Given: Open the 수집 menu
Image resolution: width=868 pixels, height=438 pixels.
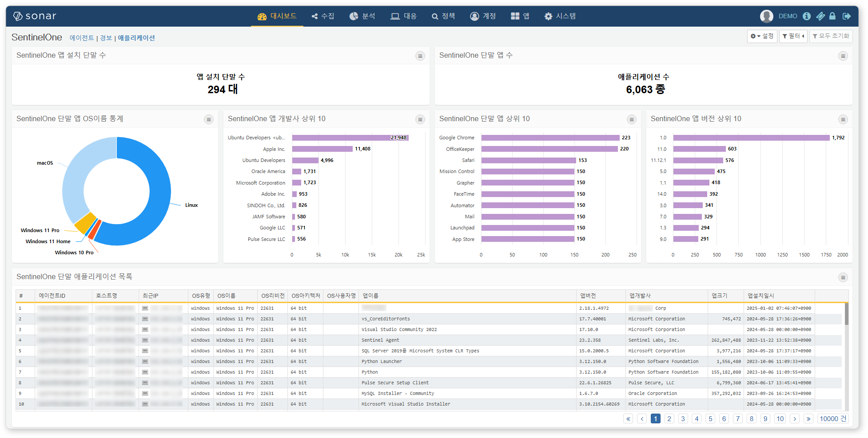Looking at the screenshot, I should (x=323, y=16).
